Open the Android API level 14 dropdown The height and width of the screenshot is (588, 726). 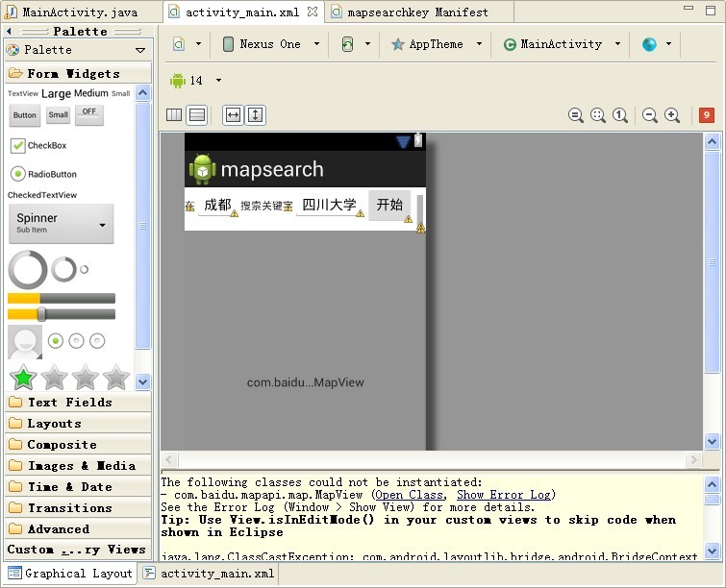click(x=218, y=81)
